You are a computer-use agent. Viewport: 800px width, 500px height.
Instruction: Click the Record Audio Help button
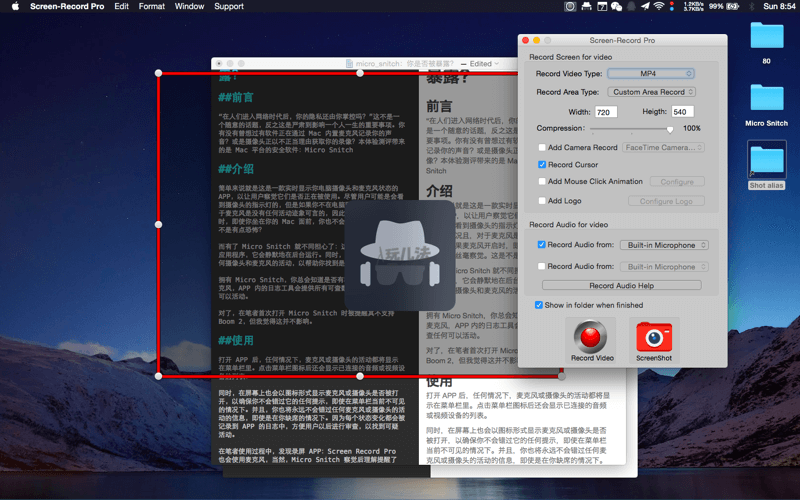point(621,285)
